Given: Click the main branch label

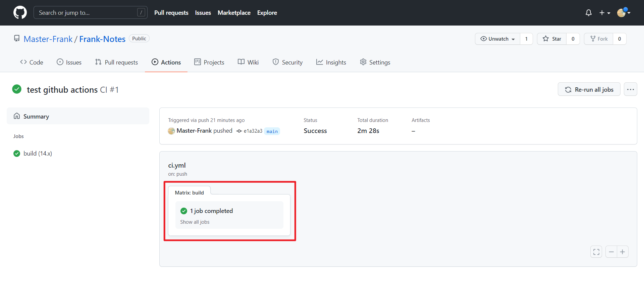Looking at the screenshot, I should point(272,131).
